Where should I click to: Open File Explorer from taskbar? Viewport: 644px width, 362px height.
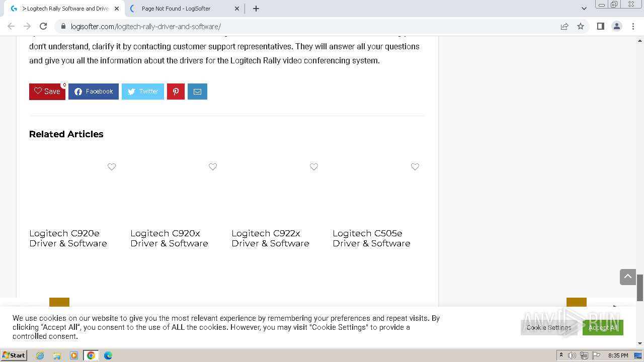[57, 355]
